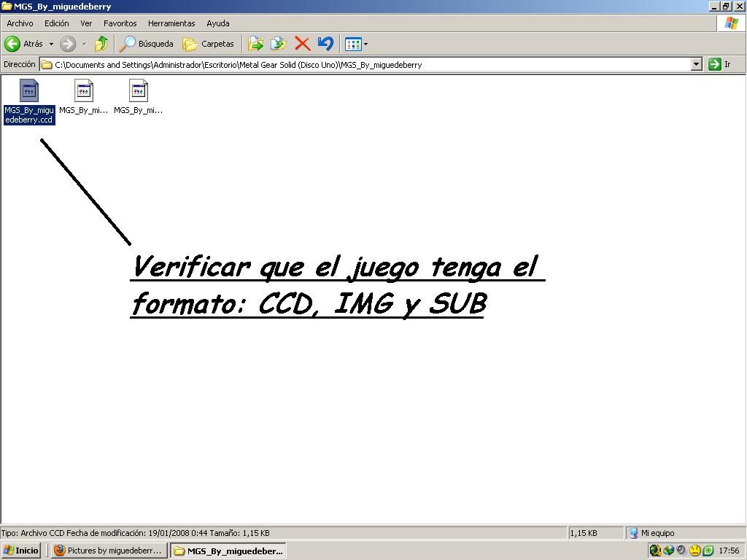Viewport: 747px width, 560px height.
Task: Close the MGS_By_miguedeberry window
Action: (x=739, y=6)
